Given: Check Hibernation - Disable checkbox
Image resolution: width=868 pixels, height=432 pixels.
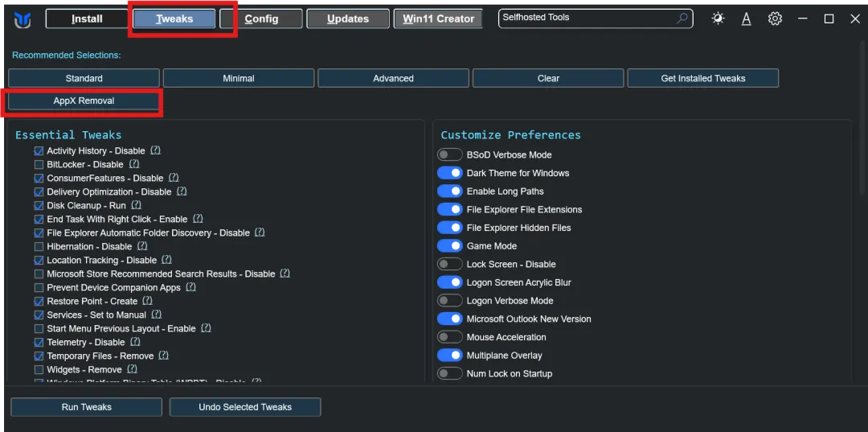Looking at the screenshot, I should pyautogui.click(x=39, y=246).
